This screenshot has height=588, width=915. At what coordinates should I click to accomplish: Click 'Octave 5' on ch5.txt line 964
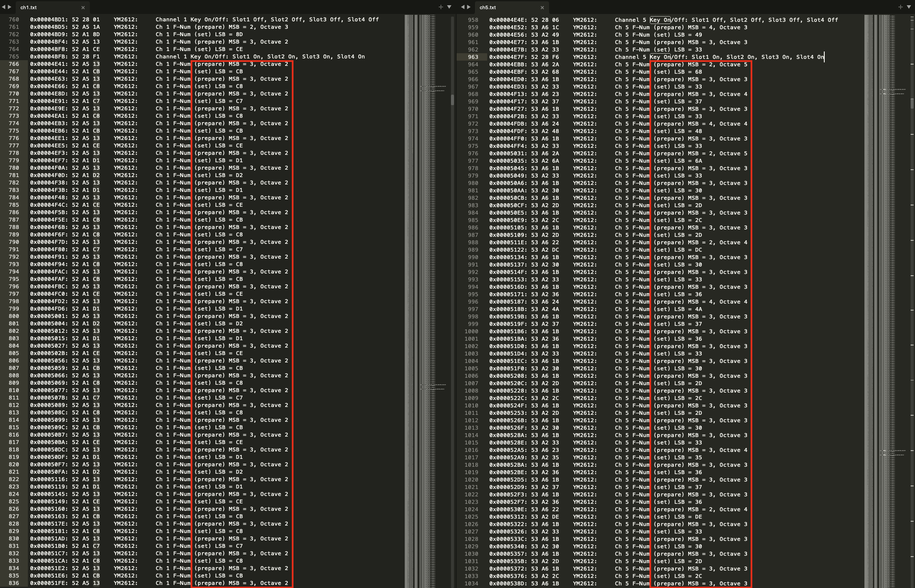coord(734,65)
